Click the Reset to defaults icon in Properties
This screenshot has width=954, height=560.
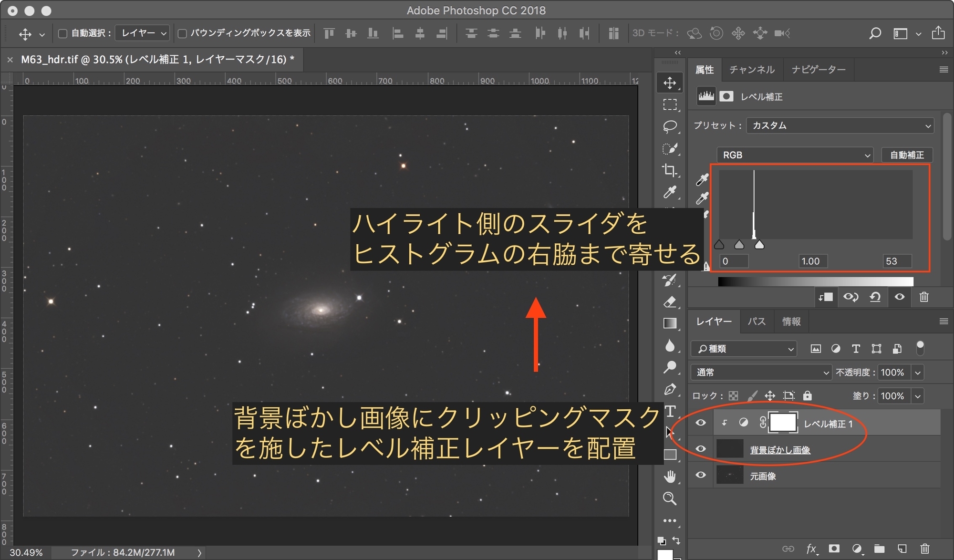pos(875,297)
